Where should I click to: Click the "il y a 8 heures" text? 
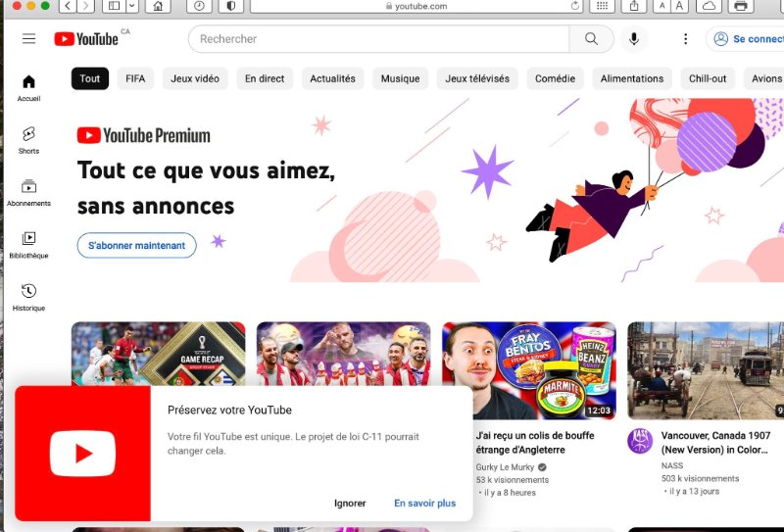(x=510, y=493)
